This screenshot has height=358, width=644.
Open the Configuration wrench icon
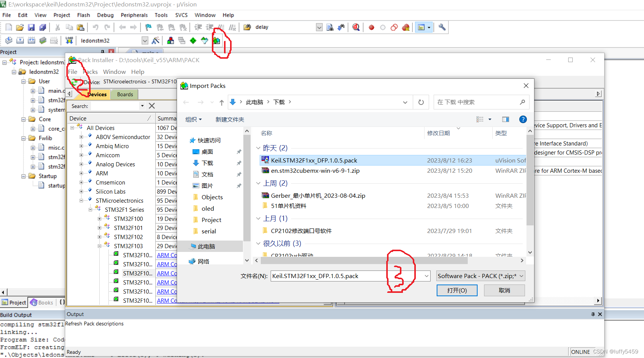442,27
